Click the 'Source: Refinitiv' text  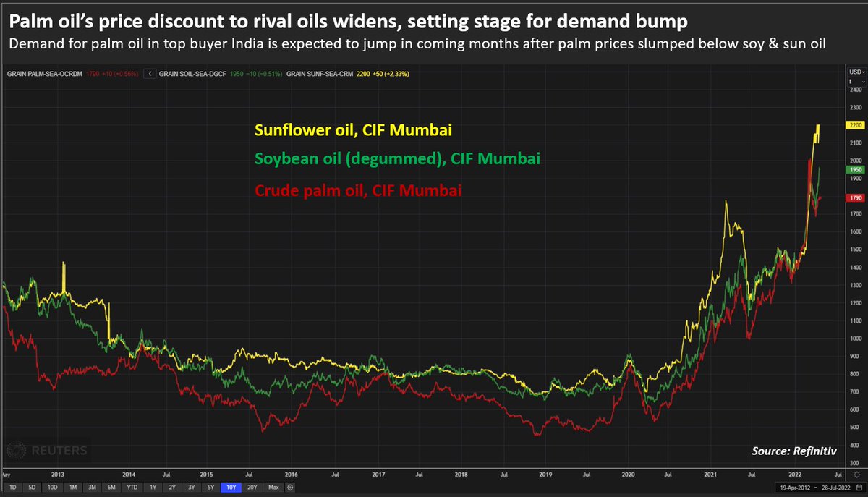(793, 450)
